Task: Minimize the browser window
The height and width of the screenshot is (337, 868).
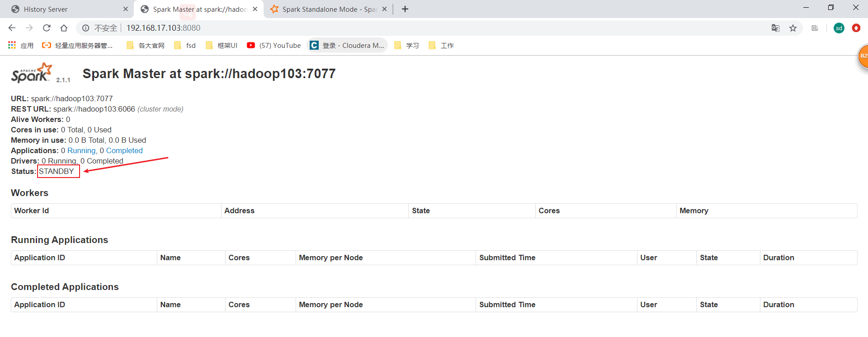Action: (x=806, y=8)
